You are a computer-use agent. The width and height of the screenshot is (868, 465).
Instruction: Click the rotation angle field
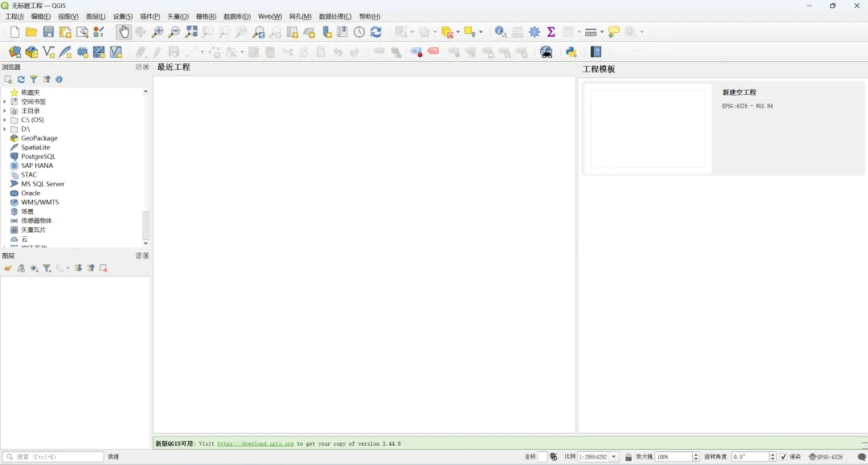750,457
